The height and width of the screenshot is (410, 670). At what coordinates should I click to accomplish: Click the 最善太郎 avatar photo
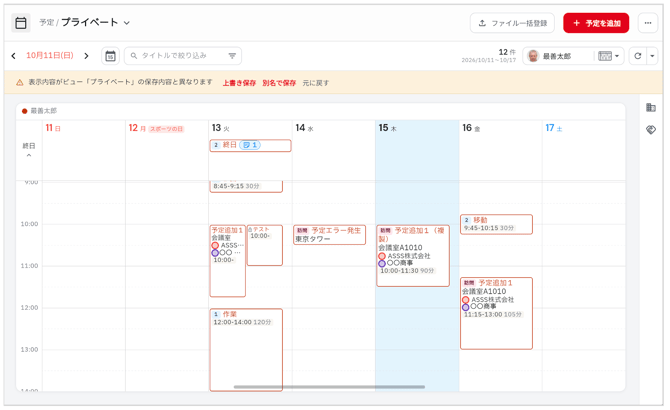pos(533,56)
